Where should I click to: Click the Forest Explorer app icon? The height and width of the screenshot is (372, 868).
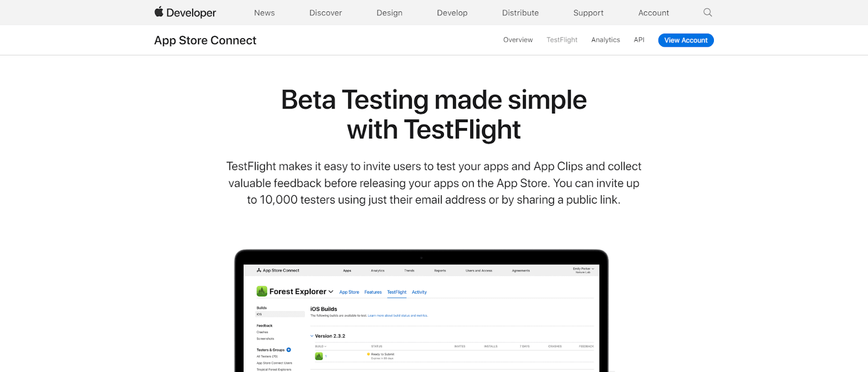(262, 292)
